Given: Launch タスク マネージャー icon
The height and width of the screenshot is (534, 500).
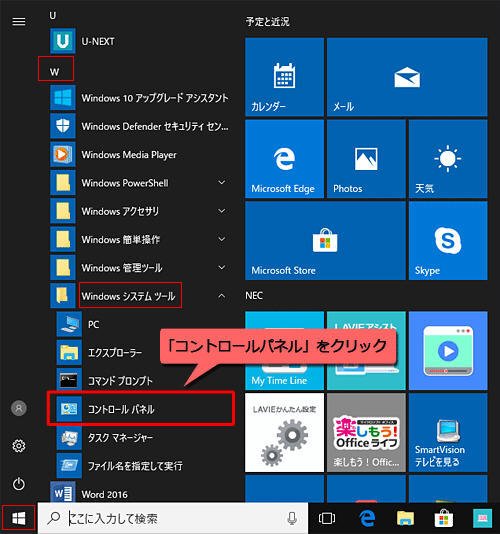Looking at the screenshot, I should 69,437.
